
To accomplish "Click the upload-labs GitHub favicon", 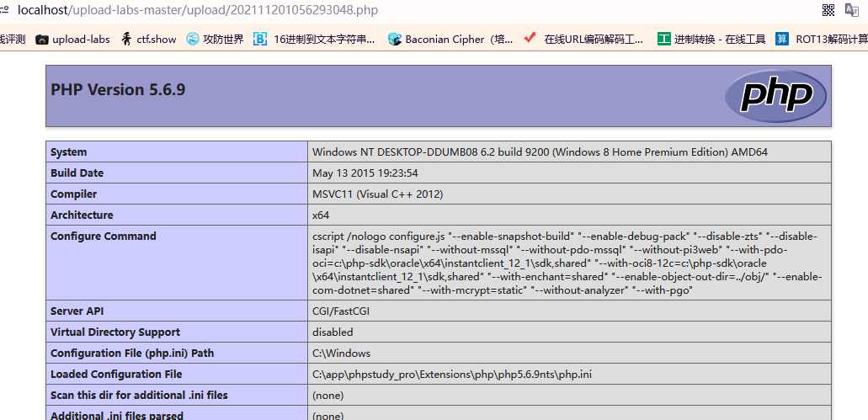I will (41, 40).
